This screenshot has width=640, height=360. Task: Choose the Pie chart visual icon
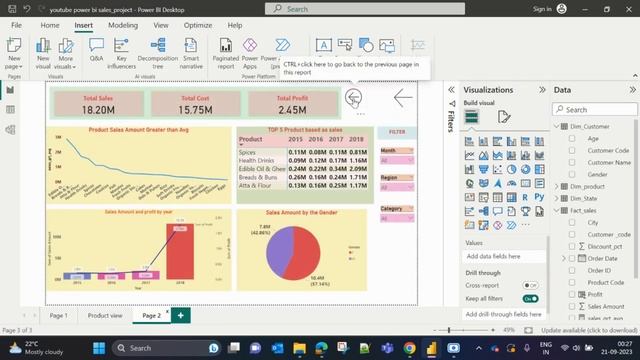tap(511, 169)
